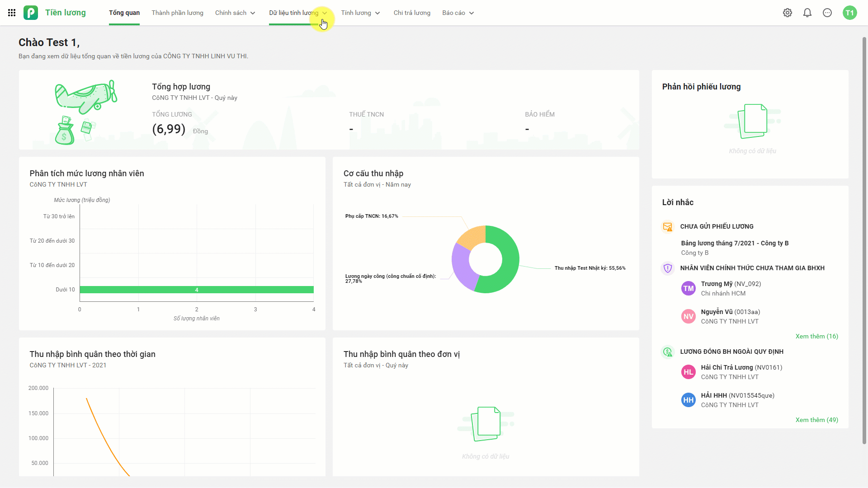Image resolution: width=868 pixels, height=488 pixels.
Task: Go to the Tổng quan tab
Action: (124, 13)
